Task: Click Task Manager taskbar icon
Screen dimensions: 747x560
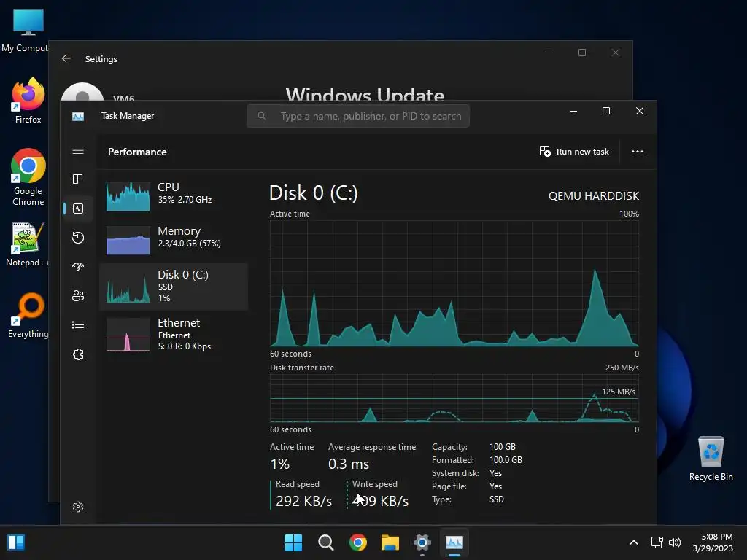Action: [454, 542]
